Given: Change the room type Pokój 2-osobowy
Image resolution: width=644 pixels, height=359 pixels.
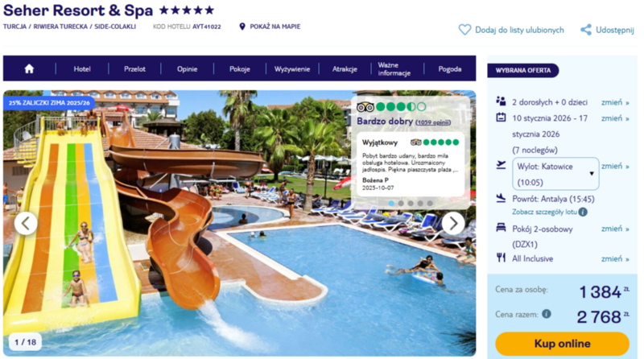Looking at the screenshot, I should tap(615, 229).
